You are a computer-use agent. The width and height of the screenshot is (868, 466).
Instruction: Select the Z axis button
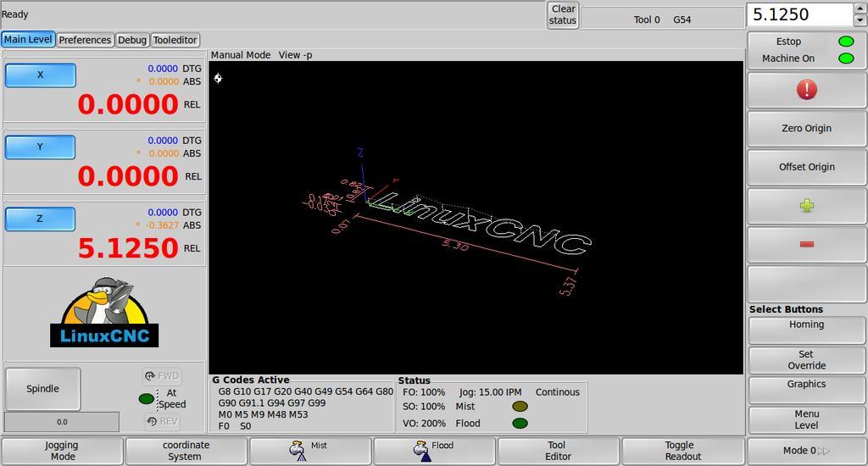[x=41, y=219]
